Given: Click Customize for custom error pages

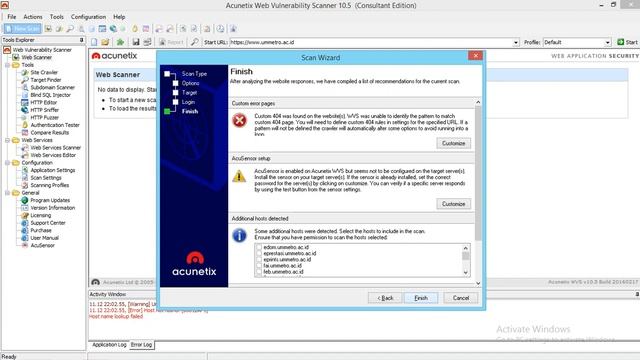Looking at the screenshot, I should coord(453,143).
